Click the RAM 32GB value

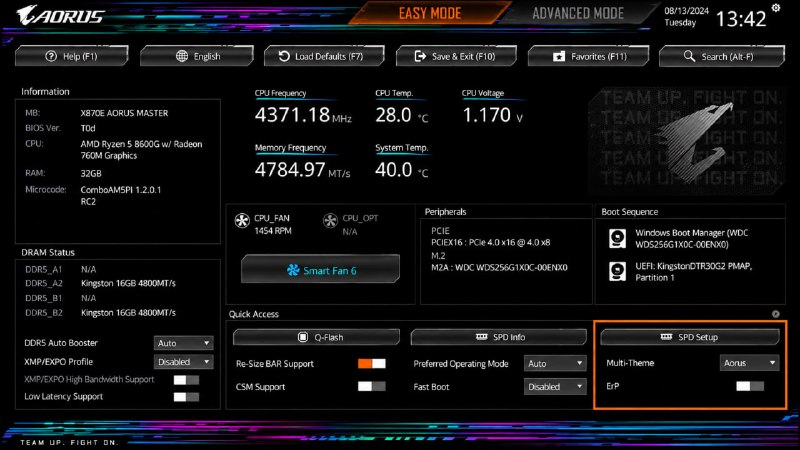[x=91, y=173]
